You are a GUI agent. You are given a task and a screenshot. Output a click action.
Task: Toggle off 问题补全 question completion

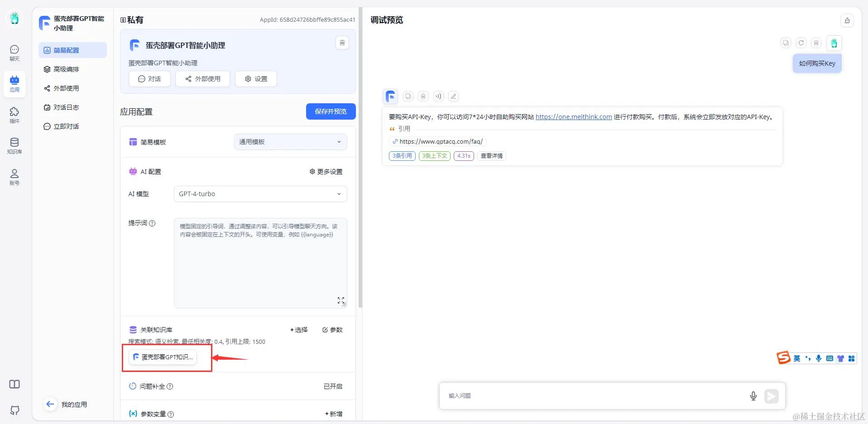pos(333,386)
